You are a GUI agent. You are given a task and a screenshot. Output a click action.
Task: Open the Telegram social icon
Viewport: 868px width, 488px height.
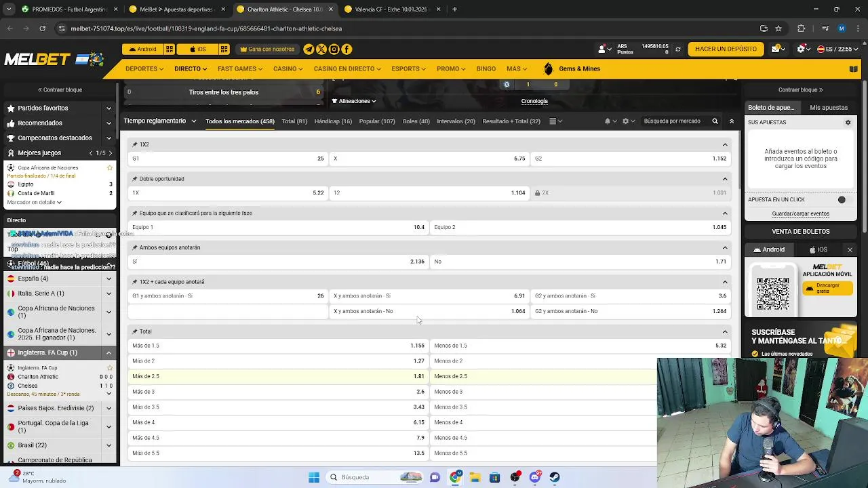[309, 49]
